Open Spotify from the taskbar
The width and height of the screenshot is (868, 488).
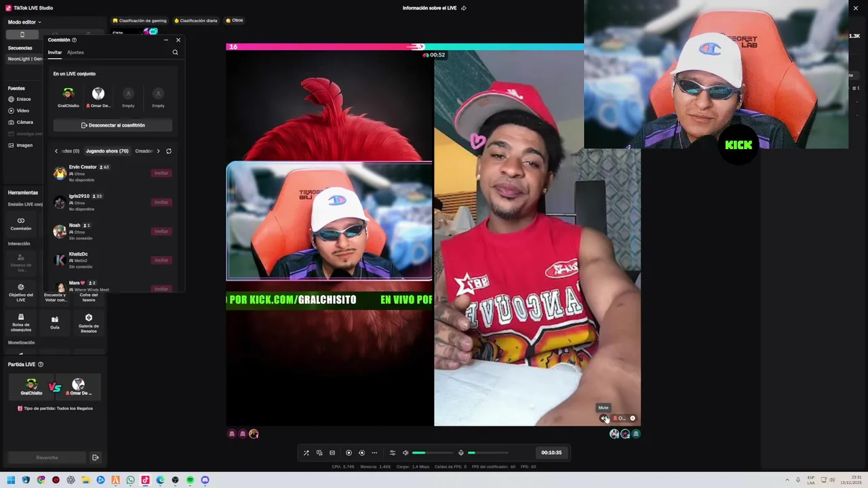[190, 480]
